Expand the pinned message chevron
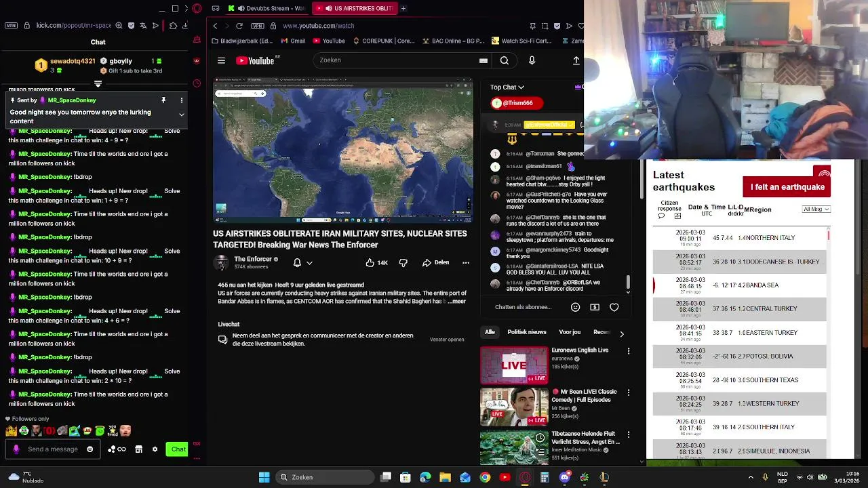The image size is (868, 488). coord(181,115)
